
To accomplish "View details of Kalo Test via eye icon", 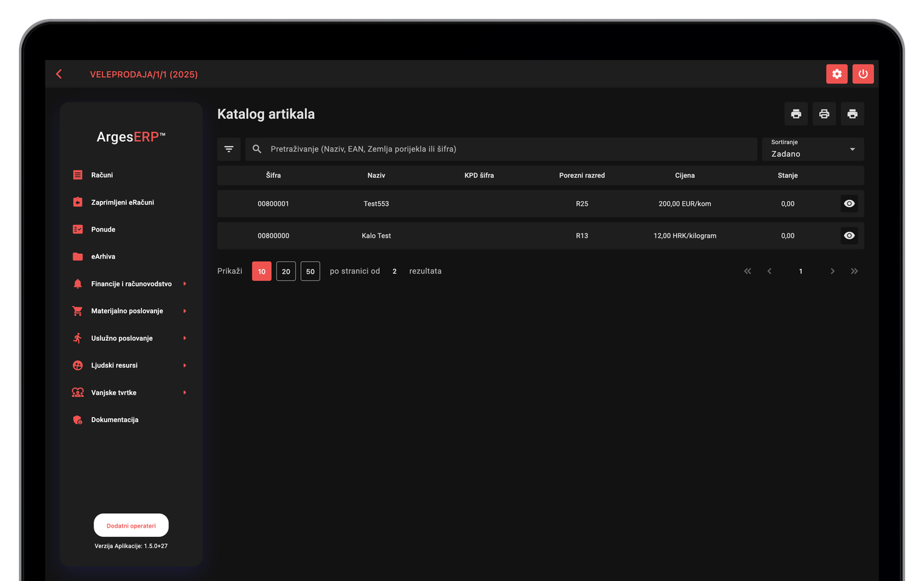I will click(x=849, y=235).
